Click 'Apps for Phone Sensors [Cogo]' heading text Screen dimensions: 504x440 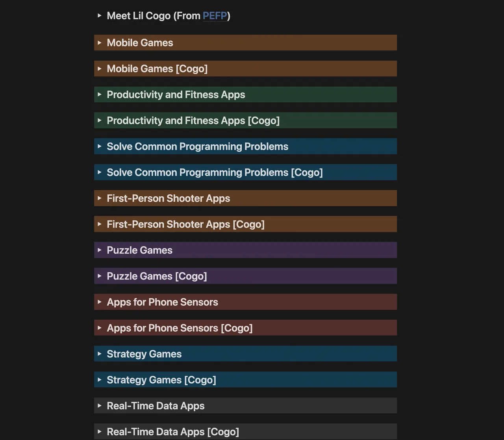coord(180,328)
